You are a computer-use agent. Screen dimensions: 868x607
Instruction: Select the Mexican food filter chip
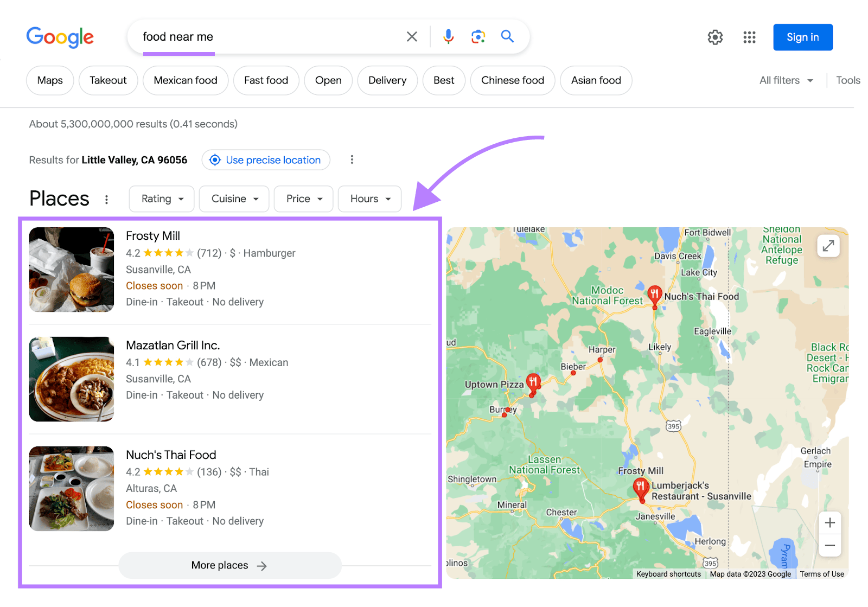click(x=186, y=81)
